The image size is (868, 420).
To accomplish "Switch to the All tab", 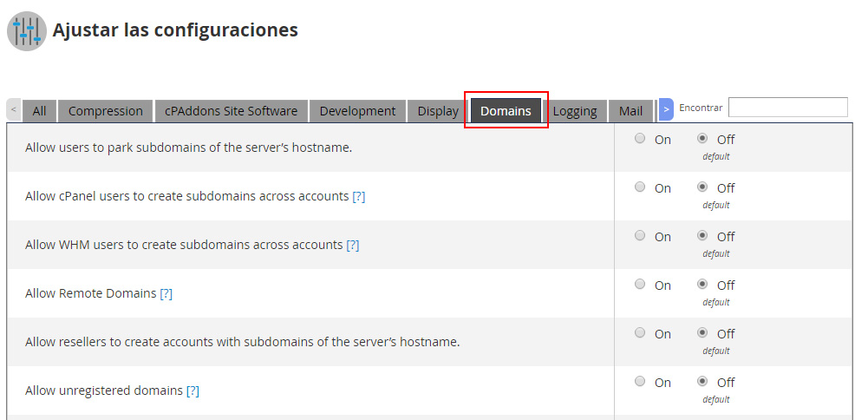I will (x=39, y=111).
